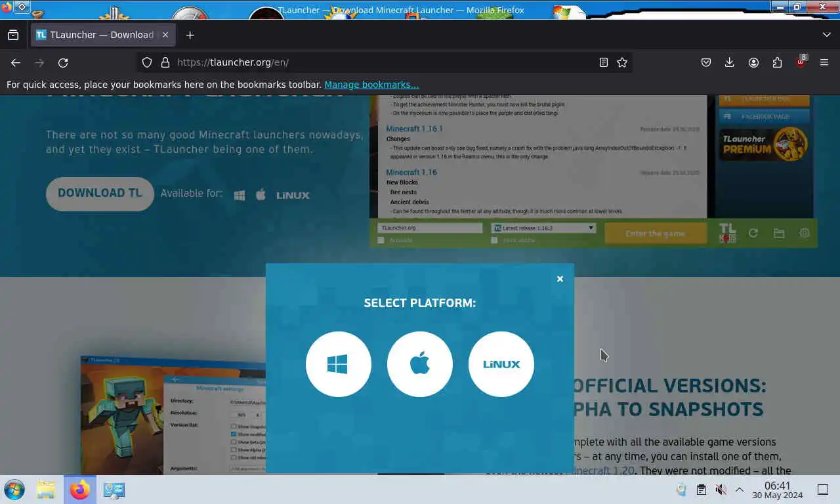This screenshot has width=840, height=504.
Task: Click the update notifier tray icon
Action: [x=681, y=490]
